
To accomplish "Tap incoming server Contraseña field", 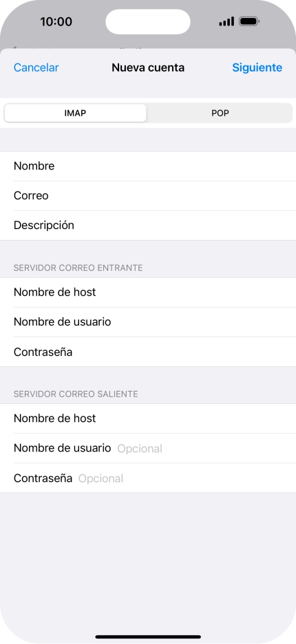I will (x=148, y=352).
